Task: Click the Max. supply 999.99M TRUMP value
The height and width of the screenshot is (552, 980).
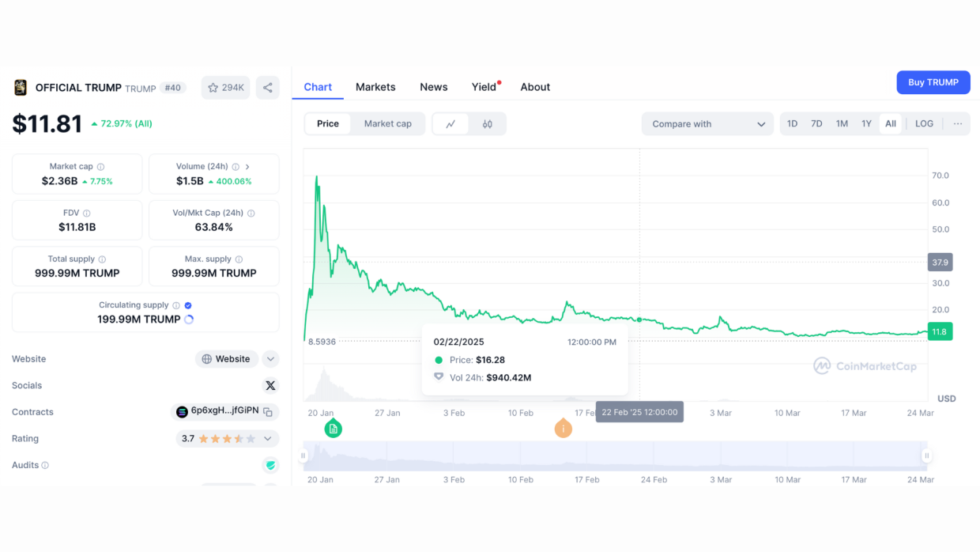Action: click(x=214, y=274)
